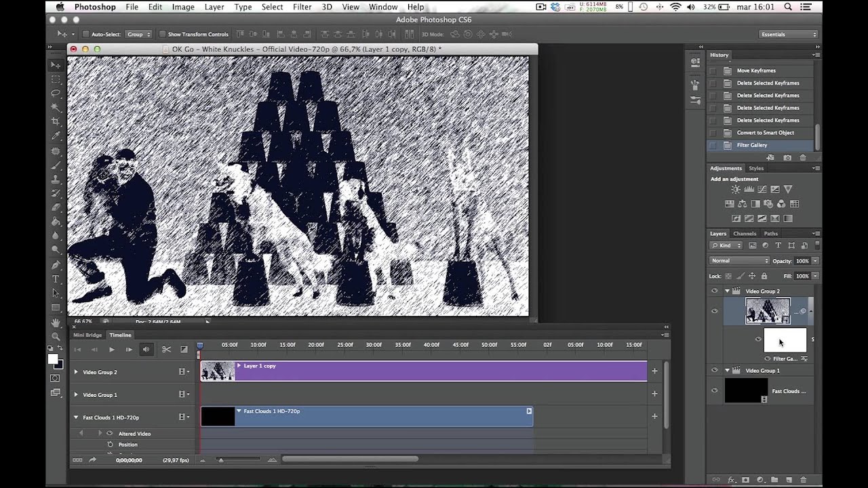Screen dimensions: 868x488
Task: Expand Video Group 2 timeline track
Action: click(x=76, y=372)
